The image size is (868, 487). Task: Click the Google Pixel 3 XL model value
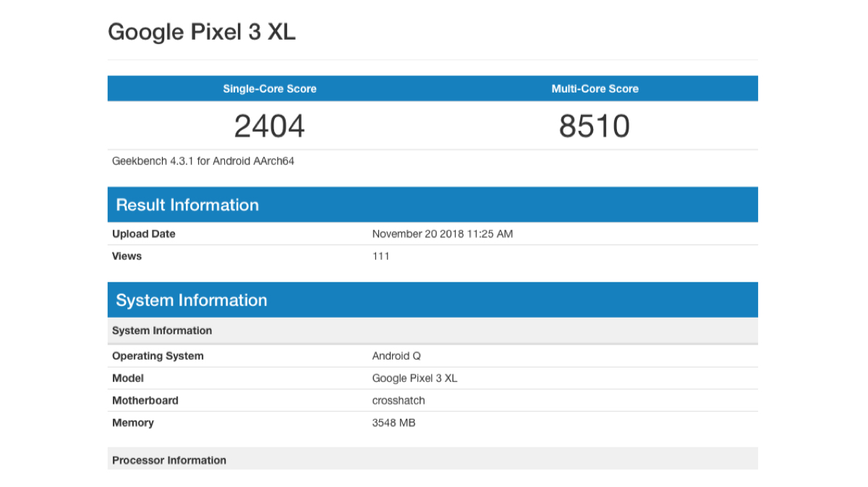414,378
